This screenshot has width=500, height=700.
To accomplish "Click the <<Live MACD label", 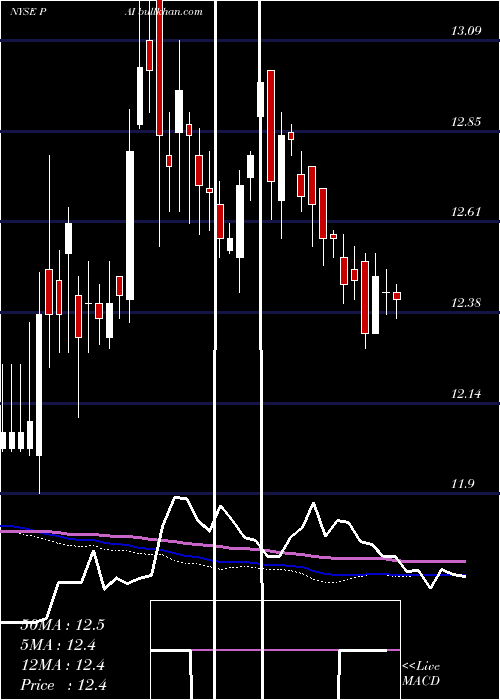I will click(x=421, y=673).
